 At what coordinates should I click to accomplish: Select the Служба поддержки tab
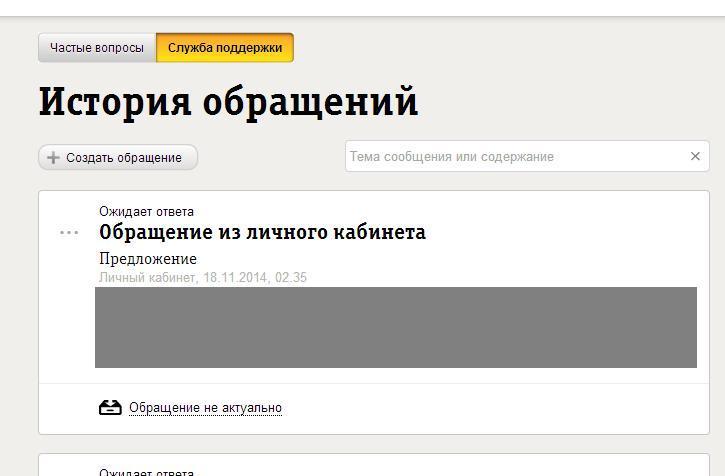225,48
